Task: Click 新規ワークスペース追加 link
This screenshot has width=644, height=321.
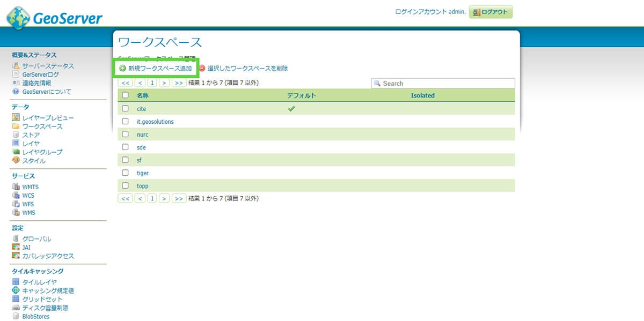Action: 160,69
